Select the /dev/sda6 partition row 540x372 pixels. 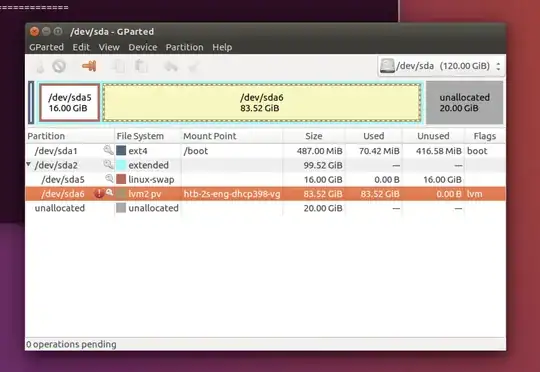(x=266, y=194)
